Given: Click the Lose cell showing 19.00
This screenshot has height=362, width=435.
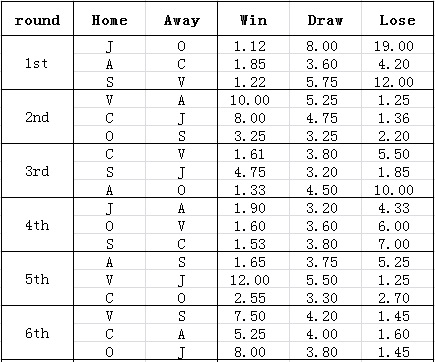Looking at the screenshot, I should pos(397,45).
